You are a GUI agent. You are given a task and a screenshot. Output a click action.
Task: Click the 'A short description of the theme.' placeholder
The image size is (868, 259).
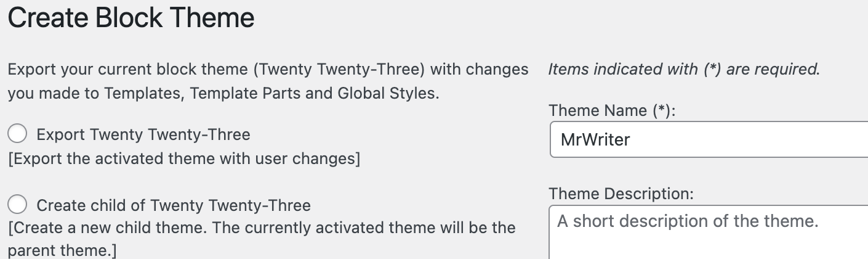[x=688, y=221]
